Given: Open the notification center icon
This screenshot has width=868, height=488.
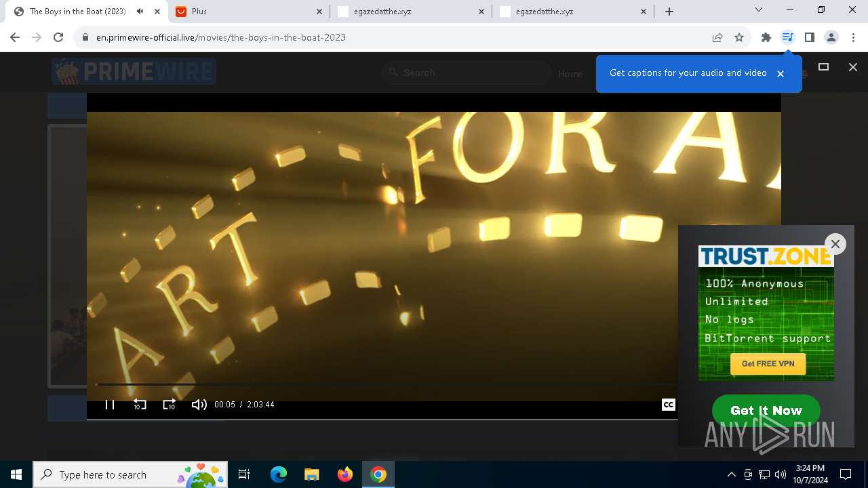Looking at the screenshot, I should [x=846, y=474].
